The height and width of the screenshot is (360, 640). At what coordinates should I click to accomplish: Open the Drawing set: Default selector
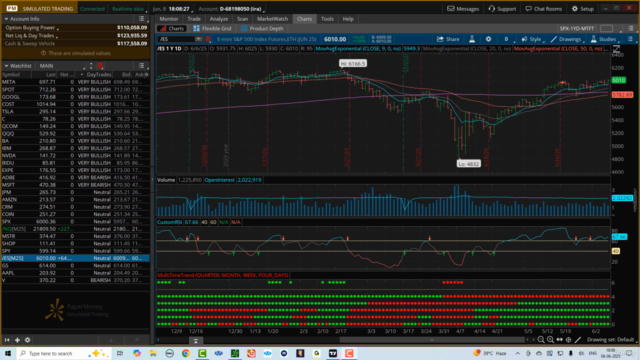click(612, 340)
